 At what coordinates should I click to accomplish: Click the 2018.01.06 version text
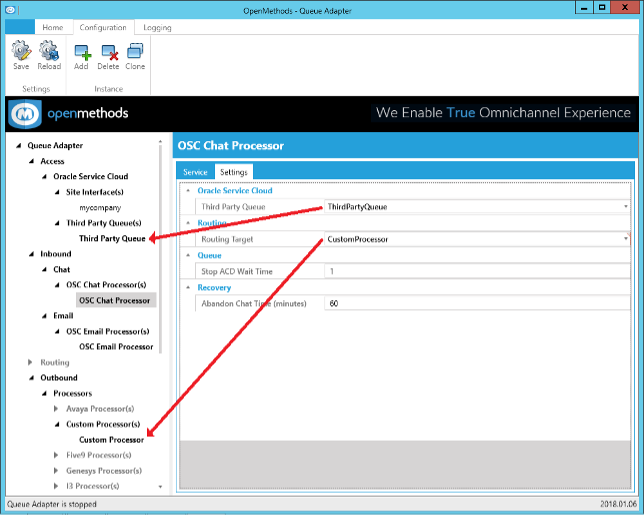[x=618, y=504]
